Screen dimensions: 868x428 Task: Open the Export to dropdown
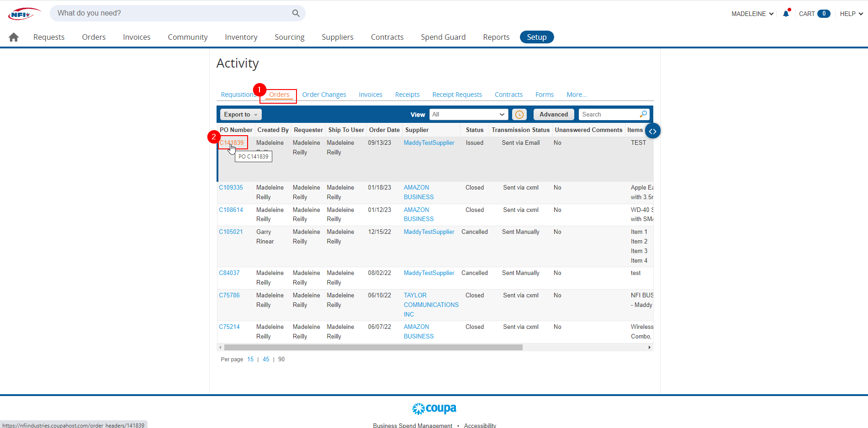241,114
